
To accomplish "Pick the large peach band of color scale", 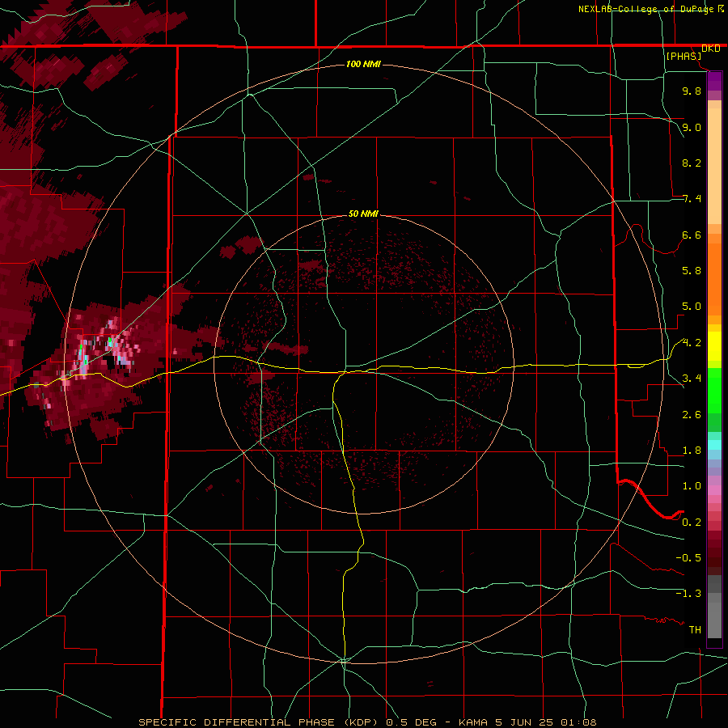I will (x=714, y=167).
